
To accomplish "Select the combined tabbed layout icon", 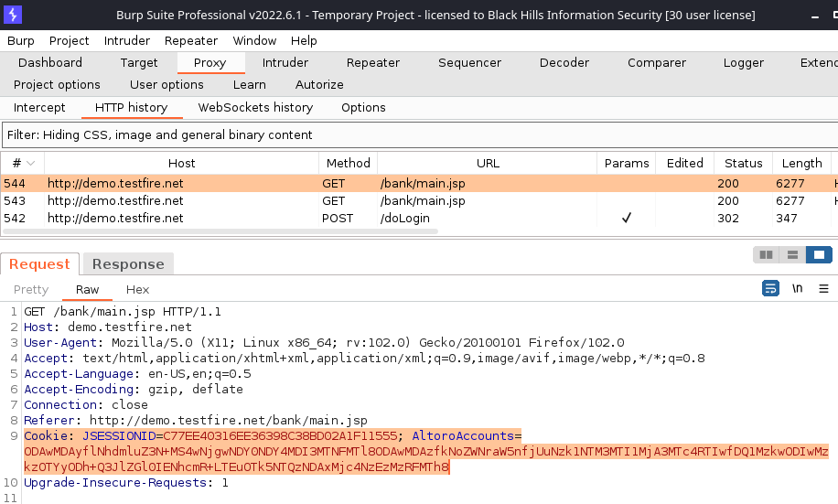I will [819, 254].
